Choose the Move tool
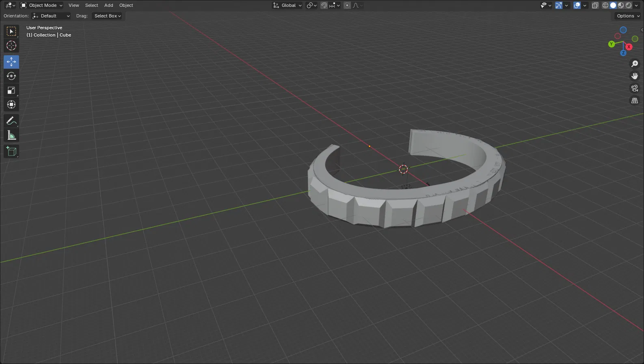The width and height of the screenshot is (644, 364). tap(11, 62)
